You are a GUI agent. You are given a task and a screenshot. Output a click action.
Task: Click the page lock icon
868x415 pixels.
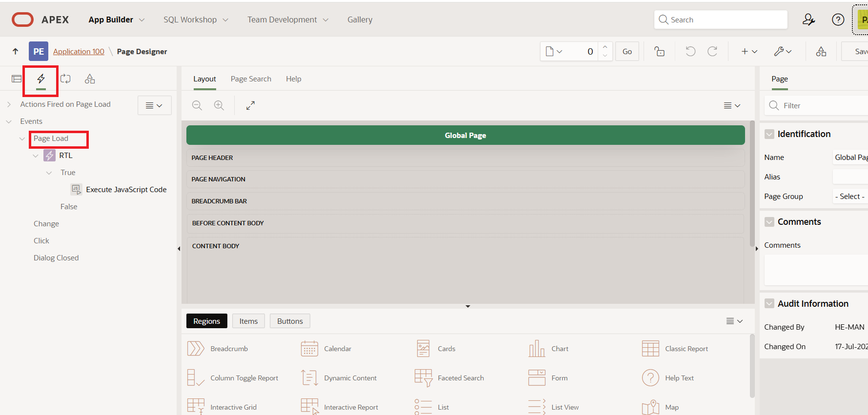click(660, 52)
